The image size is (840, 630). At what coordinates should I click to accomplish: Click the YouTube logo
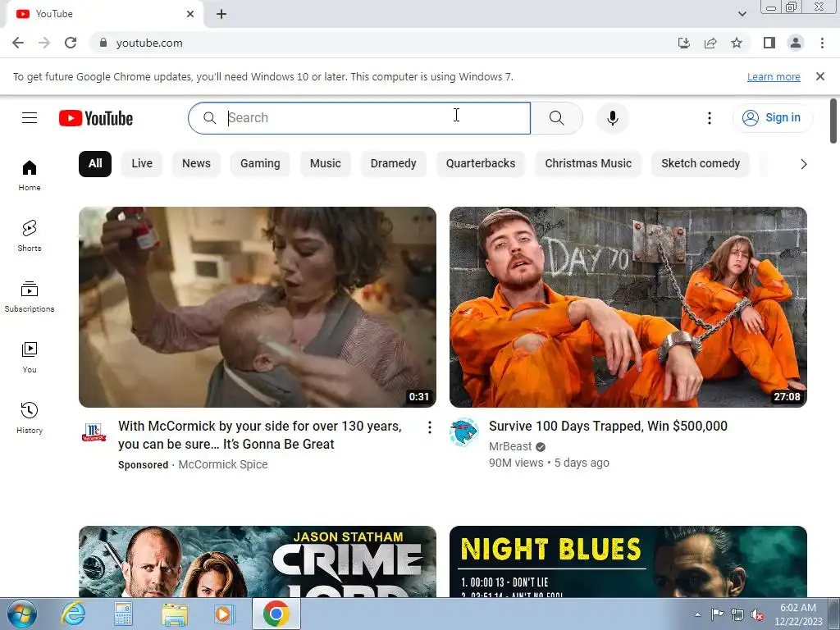pyautogui.click(x=96, y=118)
